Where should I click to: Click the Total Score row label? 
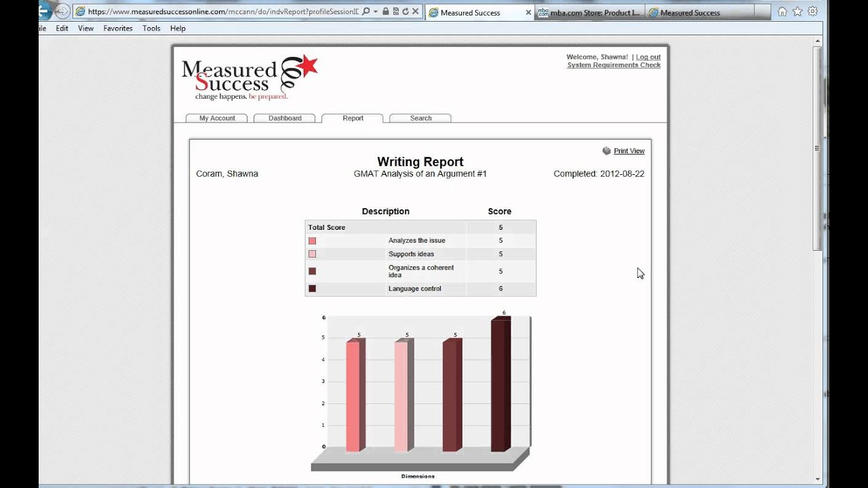327,228
